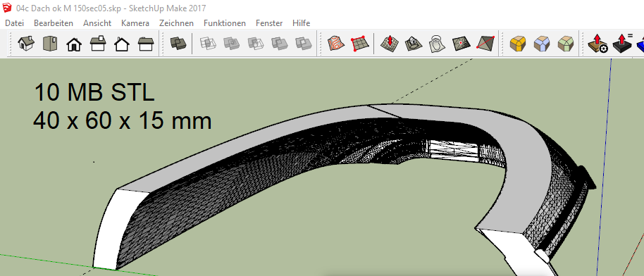Choose the Stamp sandbox tool
This screenshot has height=276, width=644.
coord(412,43)
